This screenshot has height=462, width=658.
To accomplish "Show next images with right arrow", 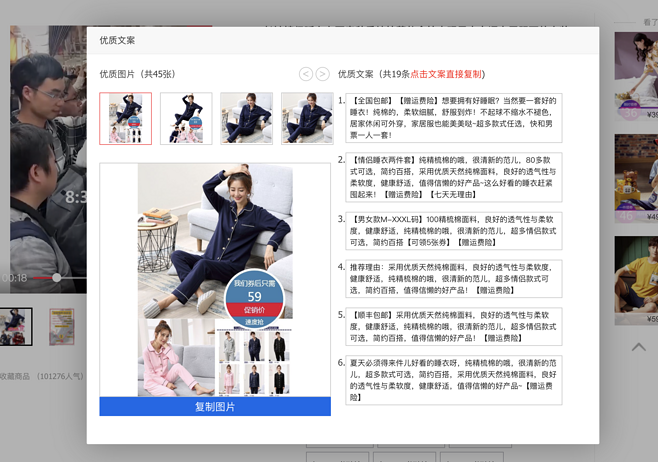I will 322,74.
